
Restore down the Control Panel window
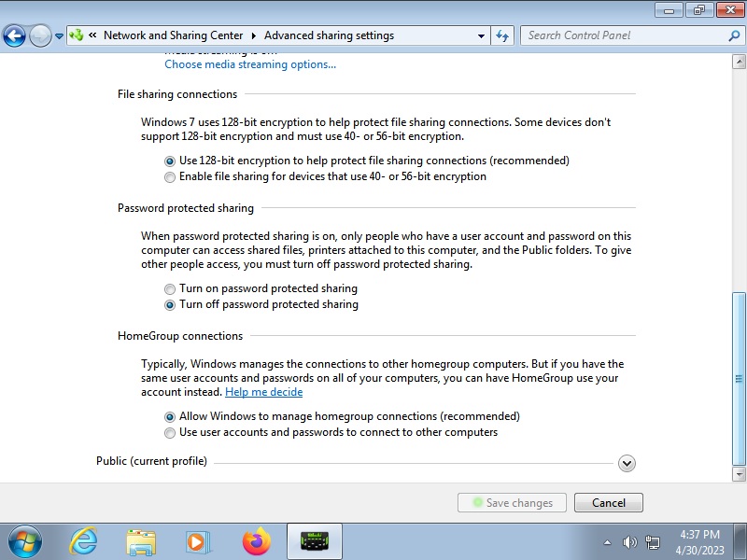click(699, 10)
